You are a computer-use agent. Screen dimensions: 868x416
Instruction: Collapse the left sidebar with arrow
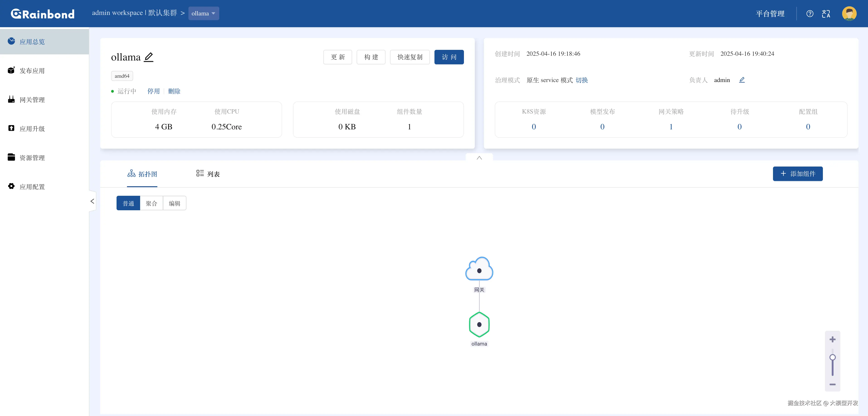click(x=92, y=201)
